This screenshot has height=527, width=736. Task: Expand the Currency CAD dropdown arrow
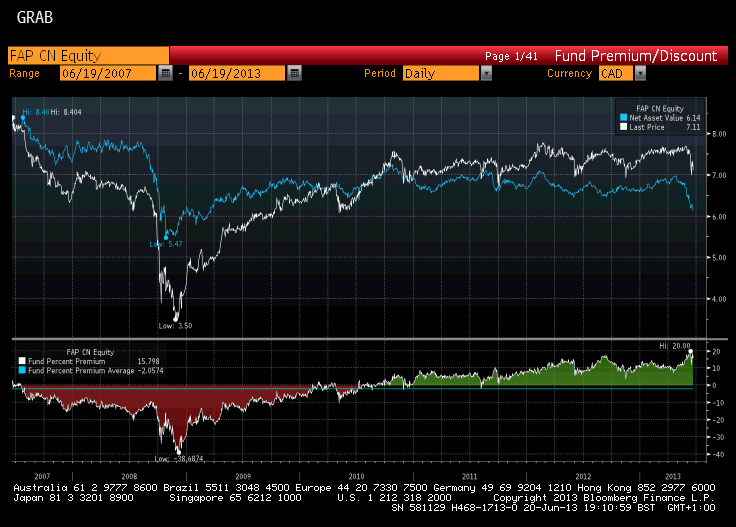coord(640,73)
